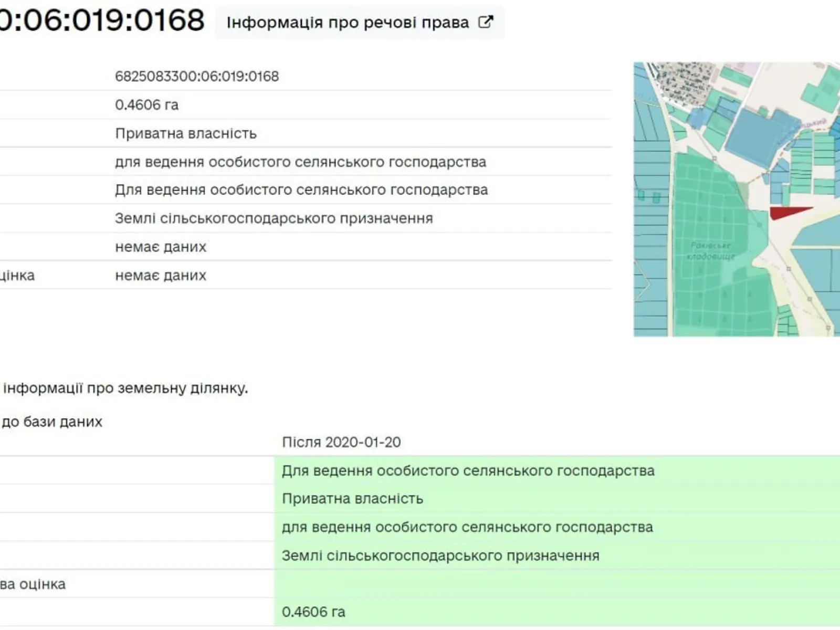
Task: Click the large heading ending in 06:019:0168
Action: pos(102,20)
